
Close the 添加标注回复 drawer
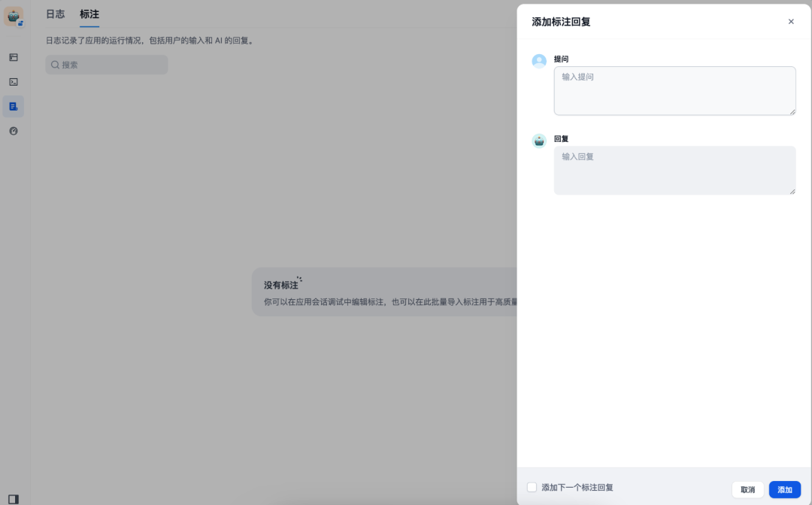(x=791, y=22)
